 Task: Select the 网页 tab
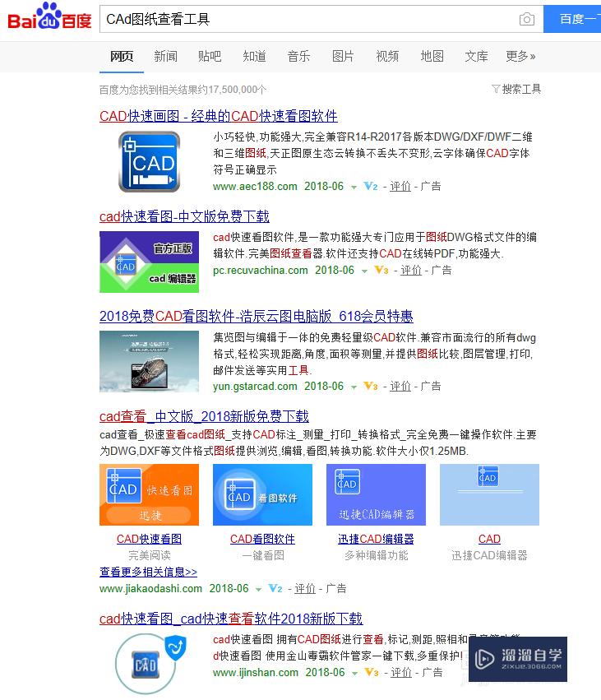[122, 56]
